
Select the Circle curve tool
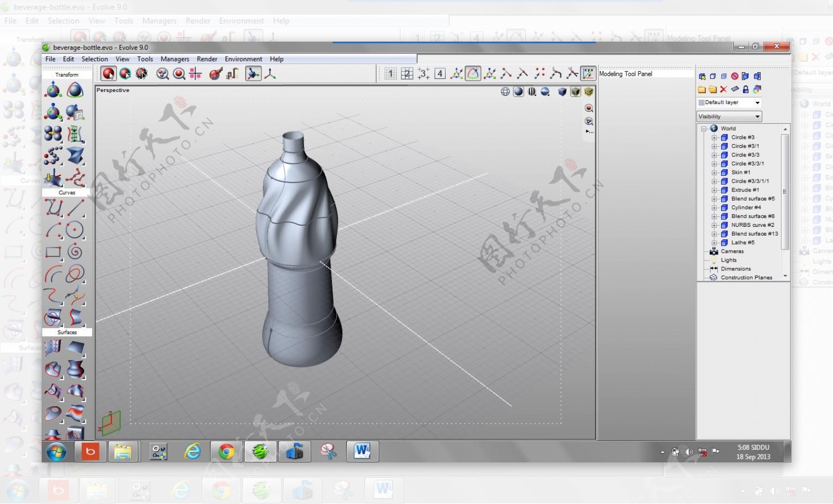click(x=75, y=229)
